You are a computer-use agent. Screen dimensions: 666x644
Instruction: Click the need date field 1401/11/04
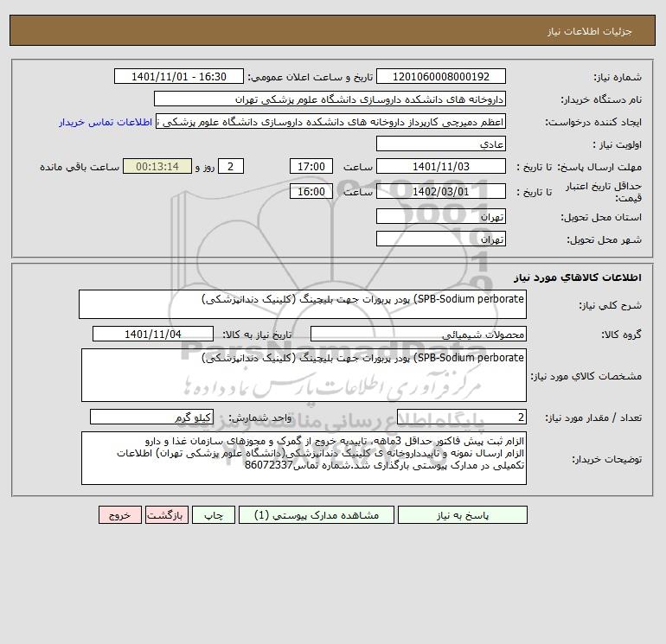click(x=153, y=334)
